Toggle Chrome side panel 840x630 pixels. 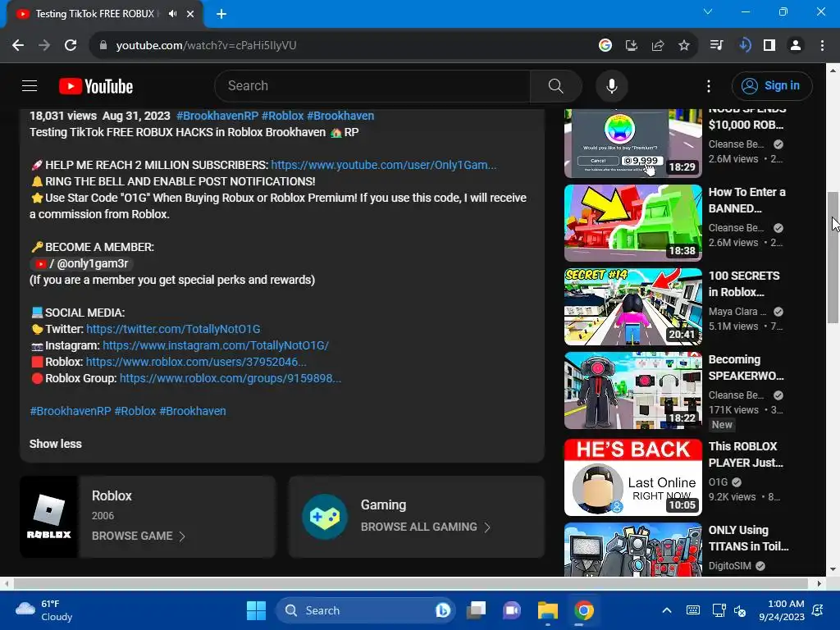tap(769, 45)
